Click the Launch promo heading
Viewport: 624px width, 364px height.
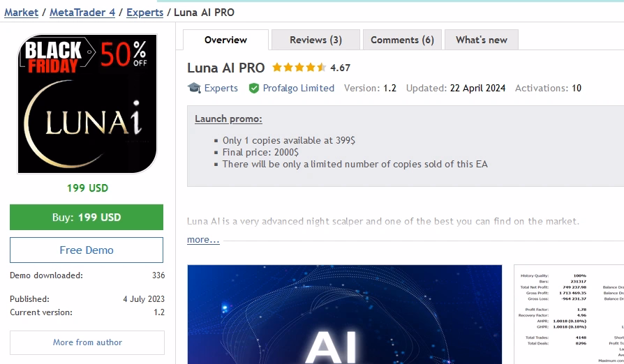pyautogui.click(x=228, y=119)
